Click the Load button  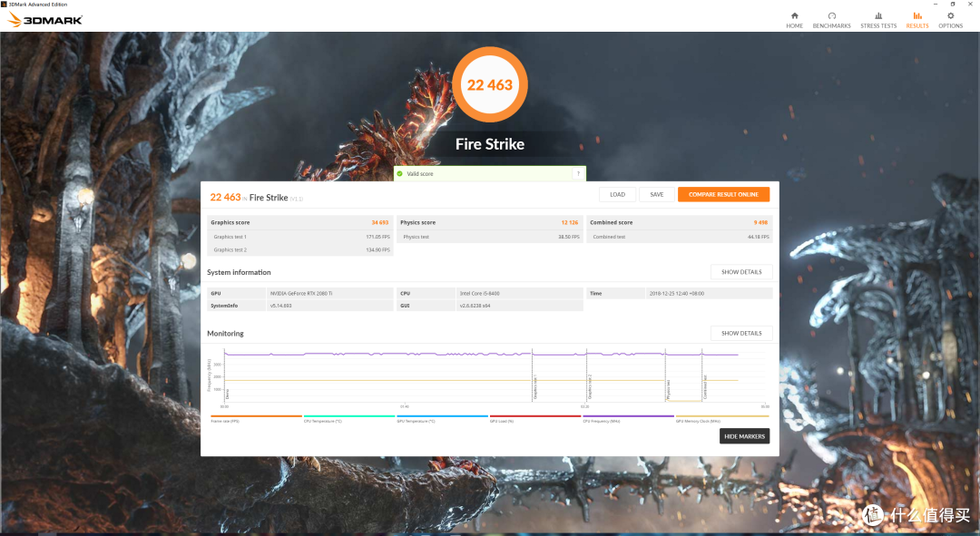618,194
